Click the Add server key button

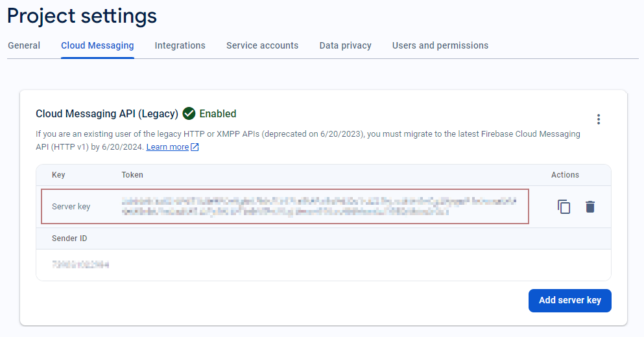(x=569, y=300)
